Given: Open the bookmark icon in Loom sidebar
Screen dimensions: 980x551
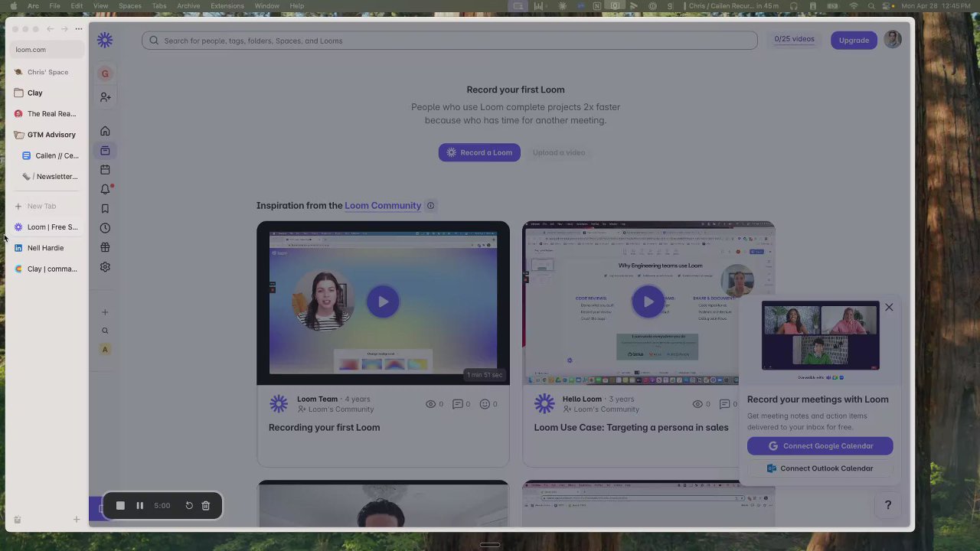Looking at the screenshot, I should pyautogui.click(x=105, y=209).
